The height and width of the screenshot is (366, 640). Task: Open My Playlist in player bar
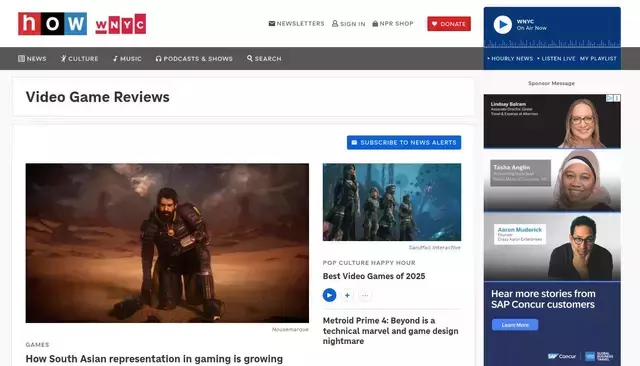pos(598,59)
